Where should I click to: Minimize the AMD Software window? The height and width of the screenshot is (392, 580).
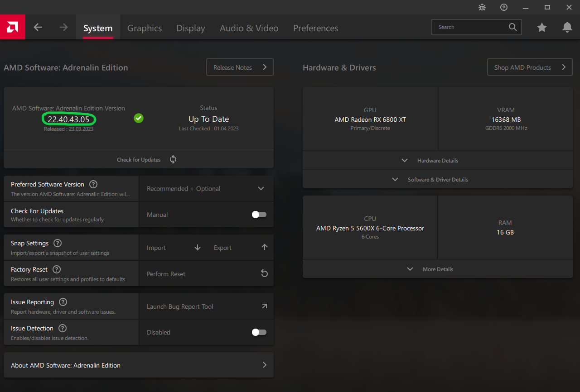pos(526,7)
